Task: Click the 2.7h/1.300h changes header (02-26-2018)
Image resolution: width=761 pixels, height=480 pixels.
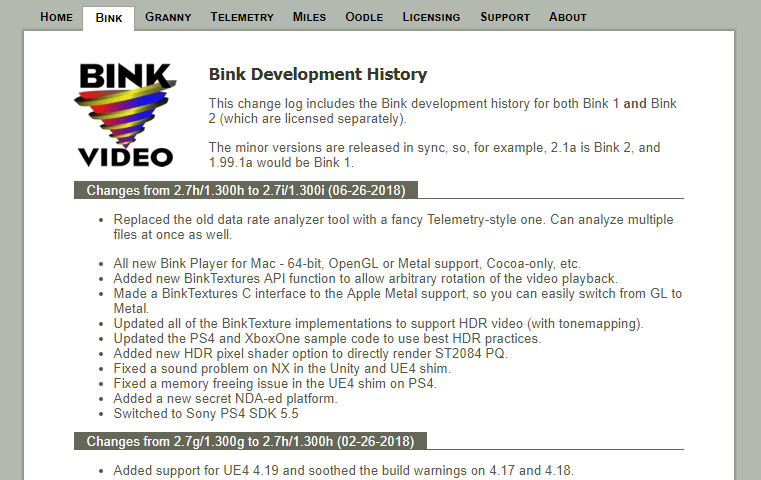Action: pos(250,441)
